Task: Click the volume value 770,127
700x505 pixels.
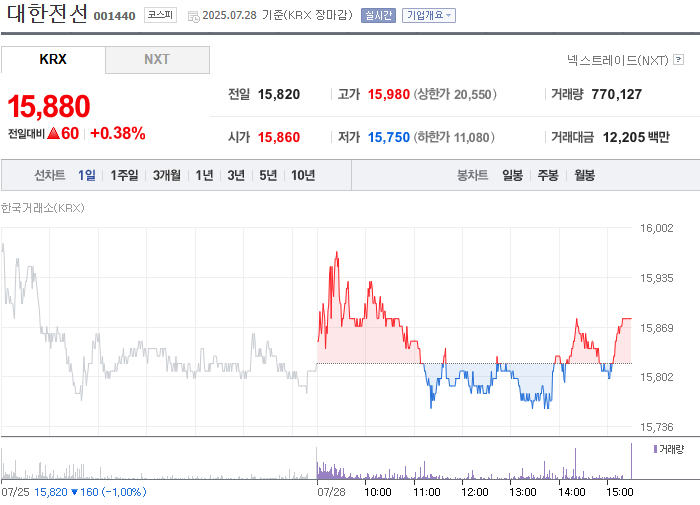Action: [617, 94]
